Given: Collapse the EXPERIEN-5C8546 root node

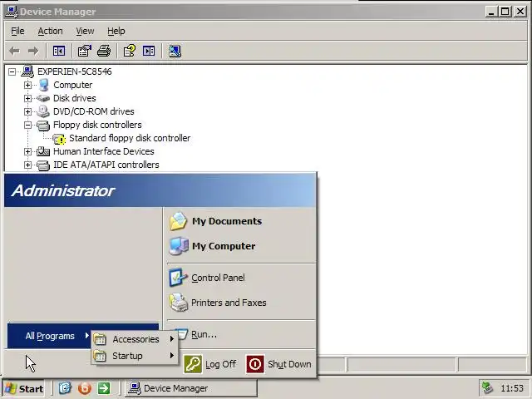Looking at the screenshot, I should click(x=12, y=71).
